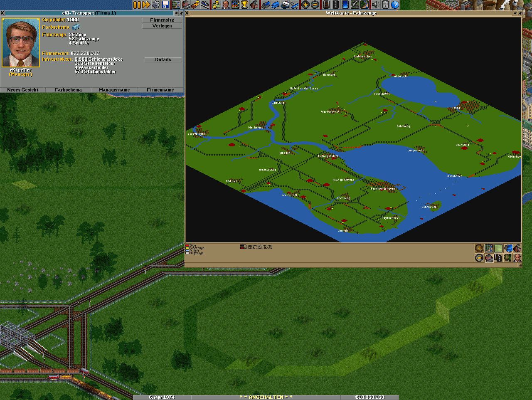532x400 pixels.
Task: Click the zoom in magnifier button
Action: pyautogui.click(x=305, y=5)
